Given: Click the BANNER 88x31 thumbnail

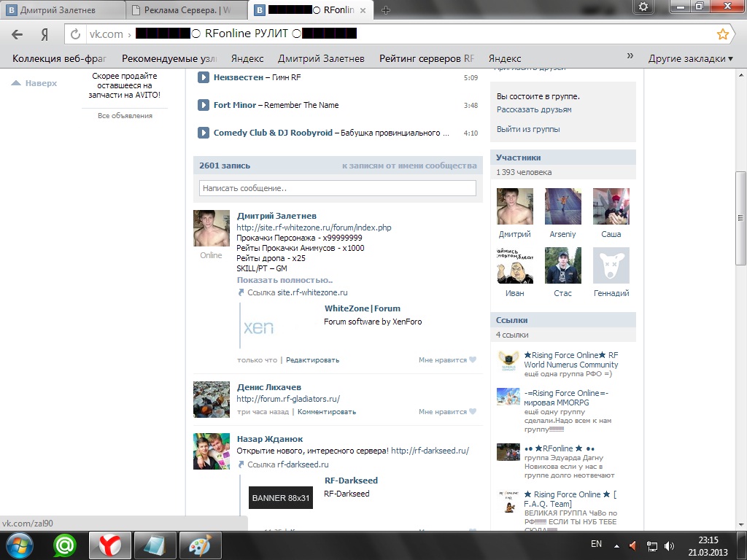Looking at the screenshot, I should (281, 497).
